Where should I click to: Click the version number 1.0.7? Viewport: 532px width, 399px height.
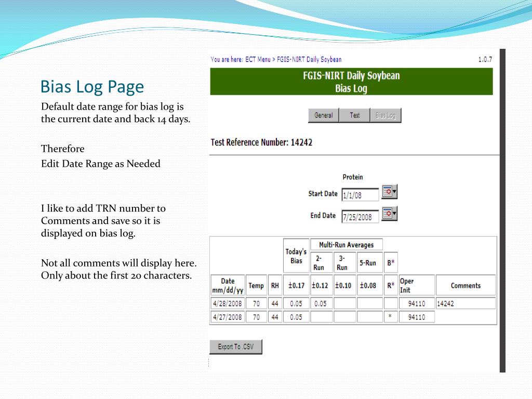(485, 59)
